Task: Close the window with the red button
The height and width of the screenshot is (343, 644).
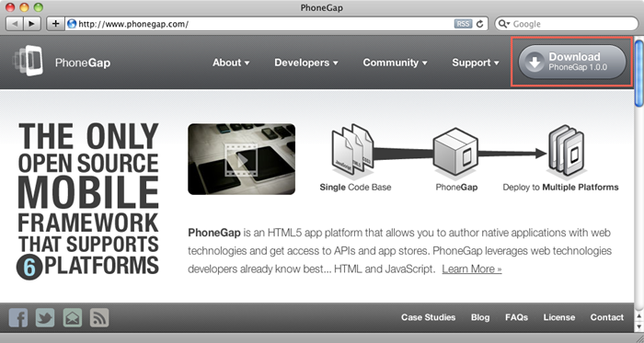Action: [x=10, y=7]
